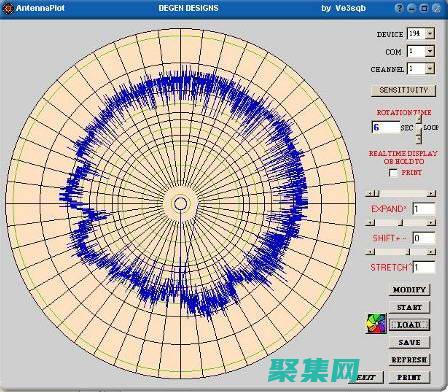Click up arrow of rotation time vertical scrollbar
This screenshot has width=448, height=392.
click(x=419, y=118)
